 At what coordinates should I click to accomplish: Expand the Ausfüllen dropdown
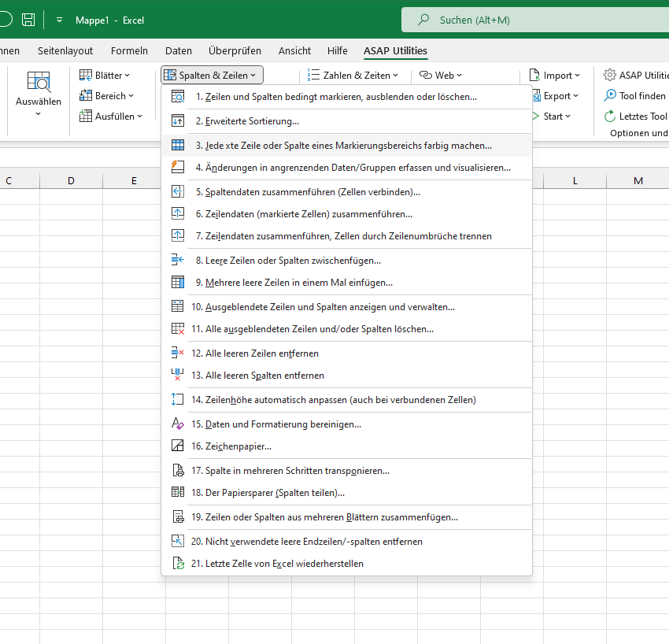coord(111,116)
